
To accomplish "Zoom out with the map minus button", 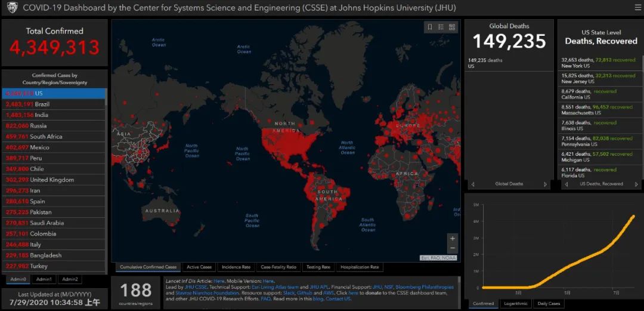I will (x=453, y=248).
